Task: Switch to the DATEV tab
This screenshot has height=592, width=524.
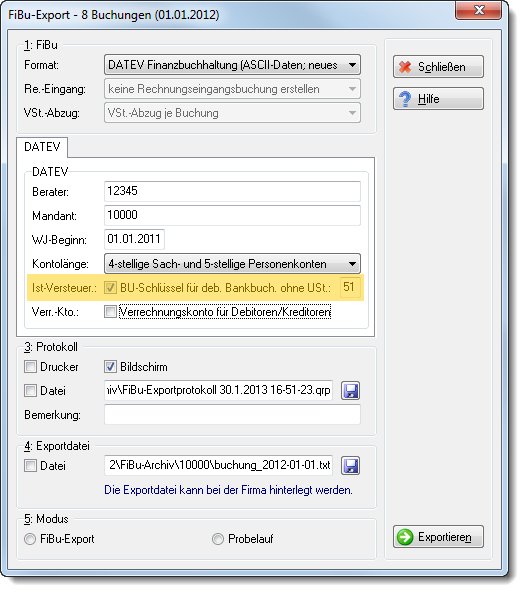Action: click(42, 147)
